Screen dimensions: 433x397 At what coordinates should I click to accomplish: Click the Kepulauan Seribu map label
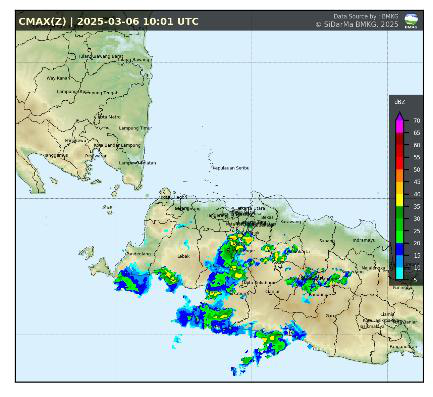(x=231, y=168)
